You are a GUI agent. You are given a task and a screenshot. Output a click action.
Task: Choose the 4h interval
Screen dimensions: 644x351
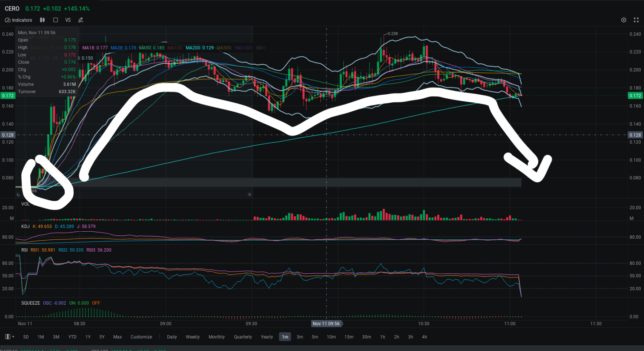[425, 337]
